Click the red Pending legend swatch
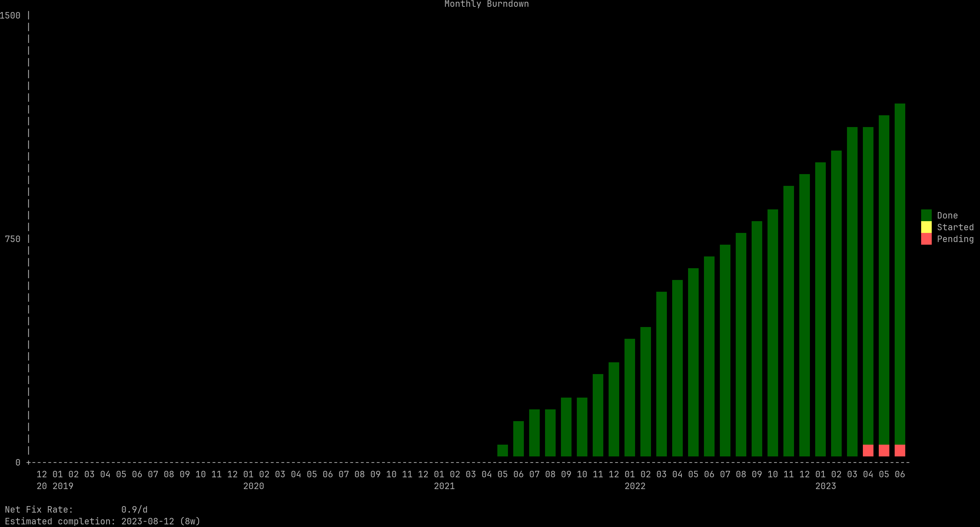This screenshot has width=980, height=527. click(926, 239)
